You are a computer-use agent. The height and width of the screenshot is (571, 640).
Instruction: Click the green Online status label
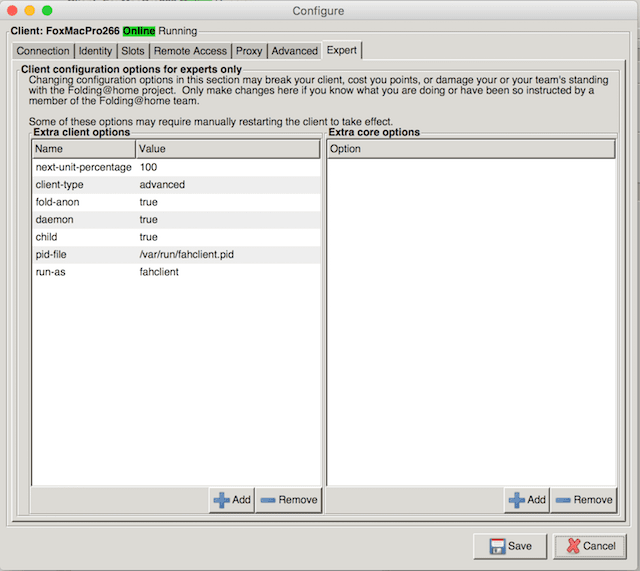point(139,31)
